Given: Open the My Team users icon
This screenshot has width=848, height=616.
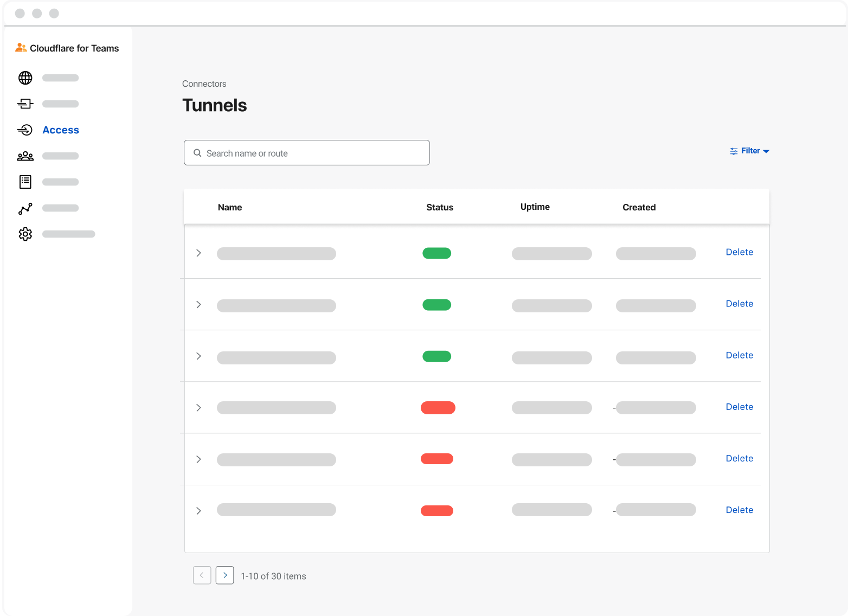Looking at the screenshot, I should coord(25,156).
